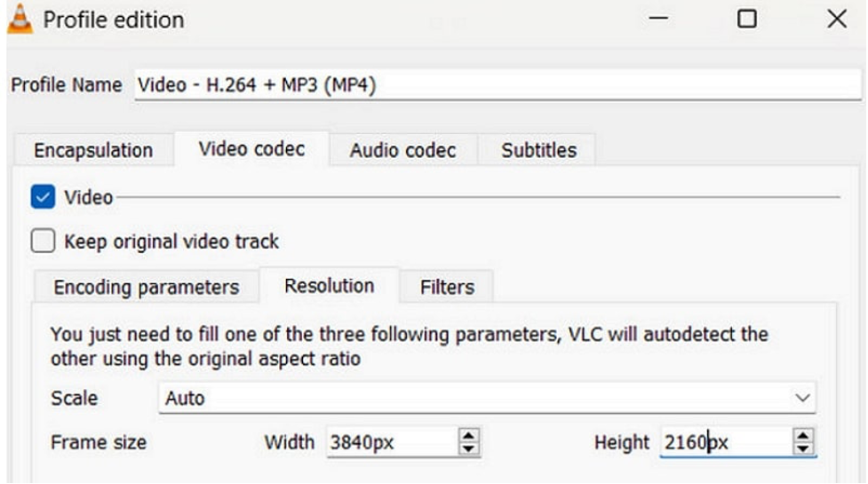Open the Audio codec tab

click(402, 151)
